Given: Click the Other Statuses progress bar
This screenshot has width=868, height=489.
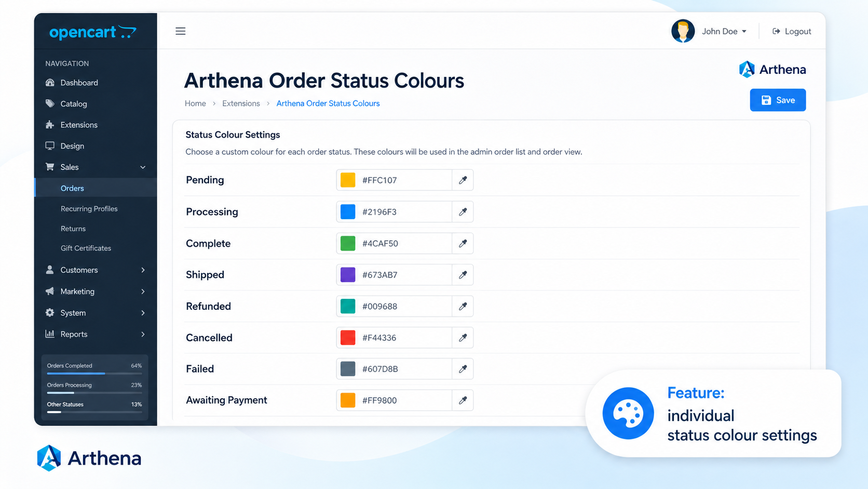Looking at the screenshot, I should point(94,412).
